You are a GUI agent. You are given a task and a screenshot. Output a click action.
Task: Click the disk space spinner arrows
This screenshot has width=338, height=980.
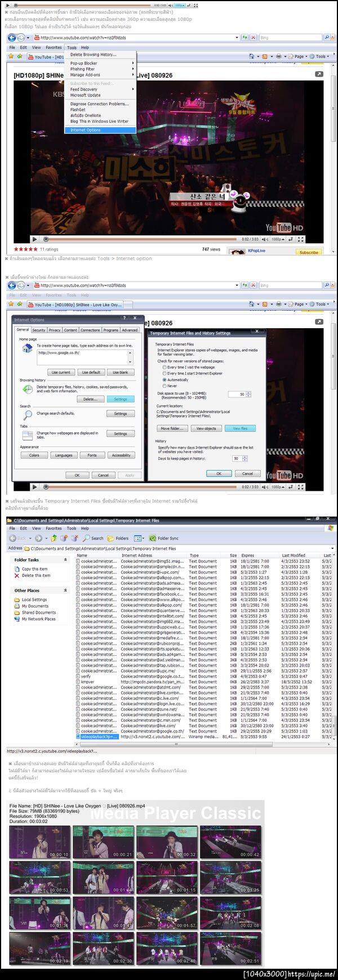(248, 394)
